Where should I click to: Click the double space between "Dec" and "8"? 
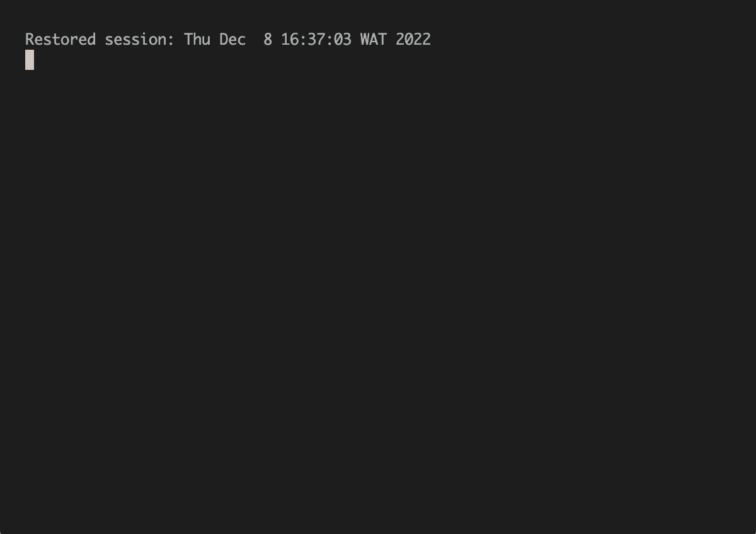tap(255, 39)
